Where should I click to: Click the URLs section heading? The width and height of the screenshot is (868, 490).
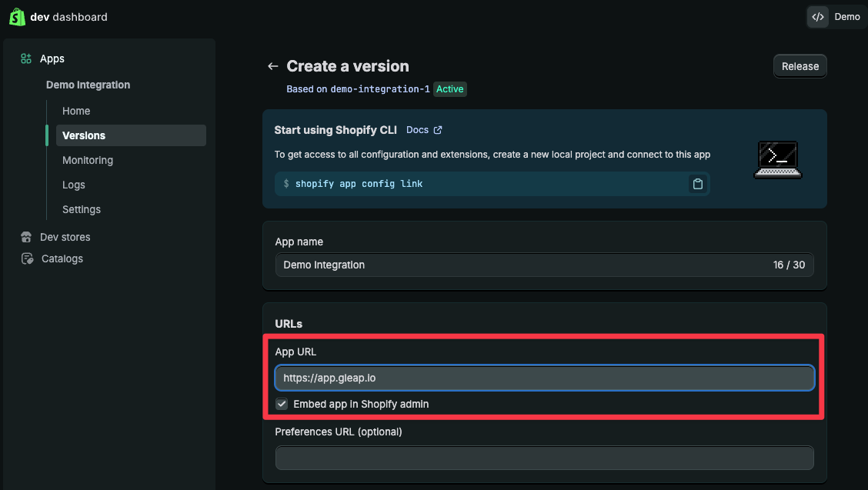tap(289, 324)
